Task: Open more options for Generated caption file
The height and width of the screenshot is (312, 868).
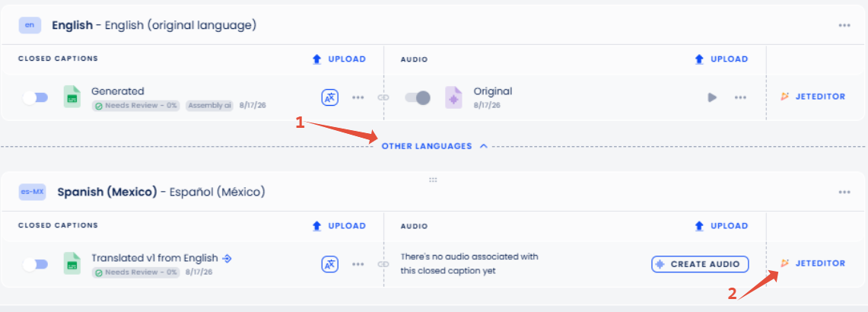Action: [358, 97]
